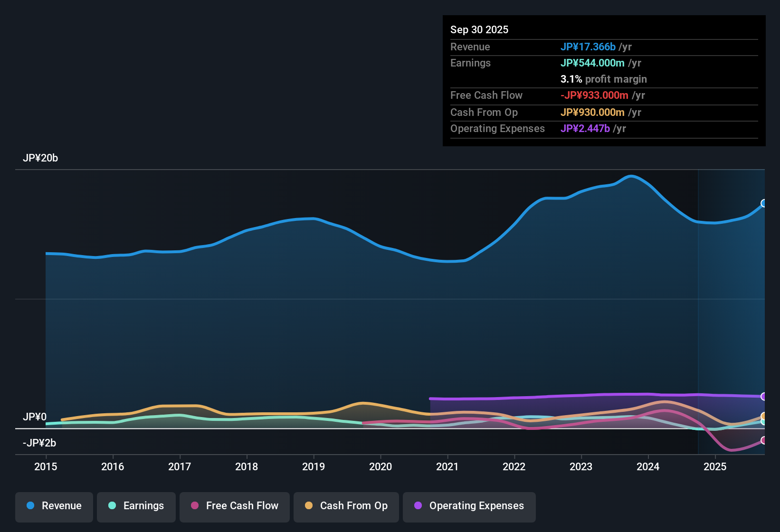Click the blue Revenue legend dot
The image size is (780, 532).
click(x=30, y=506)
